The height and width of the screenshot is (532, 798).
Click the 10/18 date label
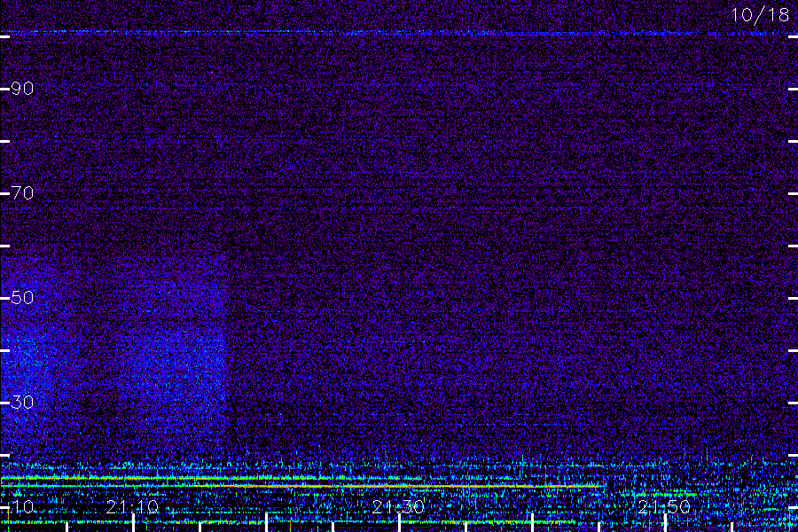[x=760, y=15]
